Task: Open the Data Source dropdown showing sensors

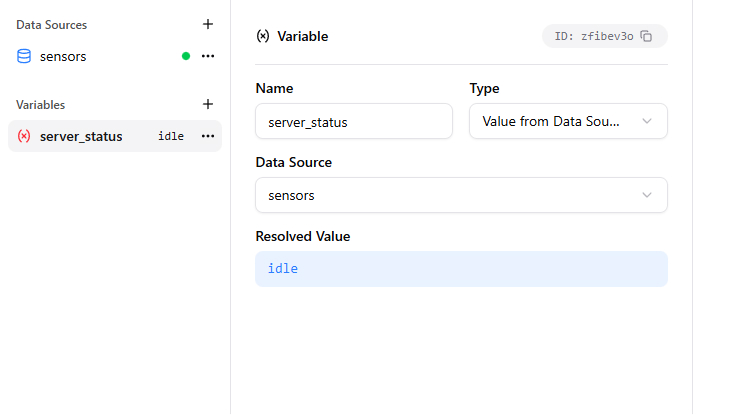Action: click(461, 195)
